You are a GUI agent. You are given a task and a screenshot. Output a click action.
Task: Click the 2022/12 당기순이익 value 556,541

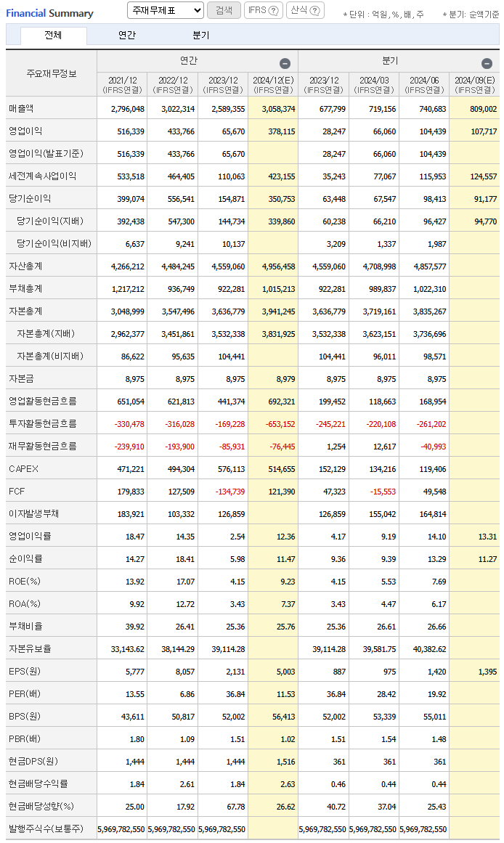click(182, 200)
